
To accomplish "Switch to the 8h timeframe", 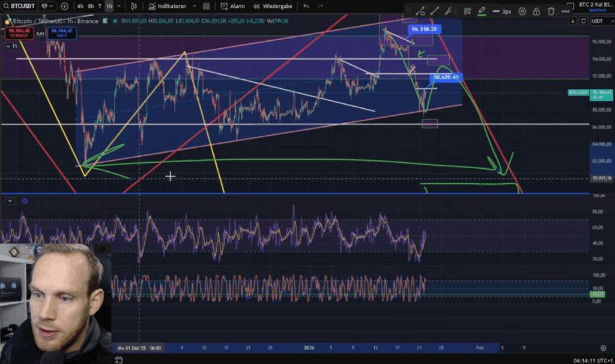I will coord(91,6).
